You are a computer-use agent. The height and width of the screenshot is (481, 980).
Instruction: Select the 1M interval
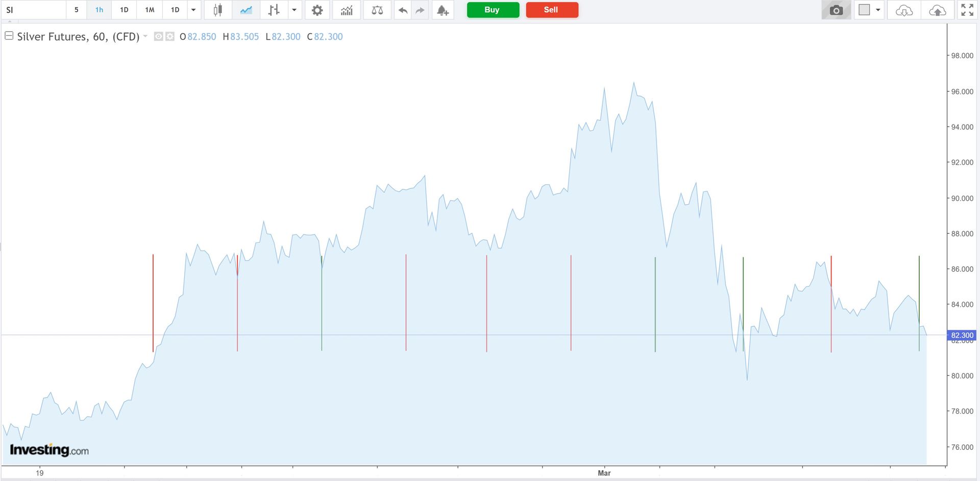[x=150, y=10]
